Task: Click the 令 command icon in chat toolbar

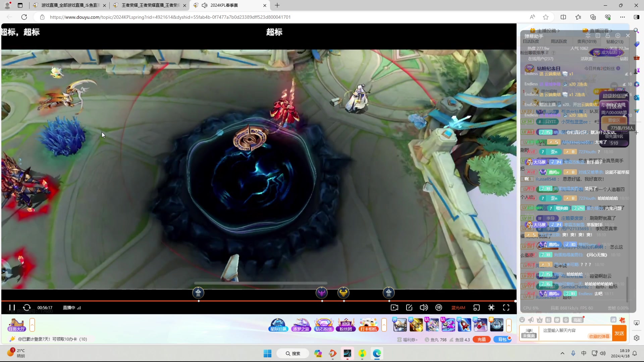Action: (566, 320)
